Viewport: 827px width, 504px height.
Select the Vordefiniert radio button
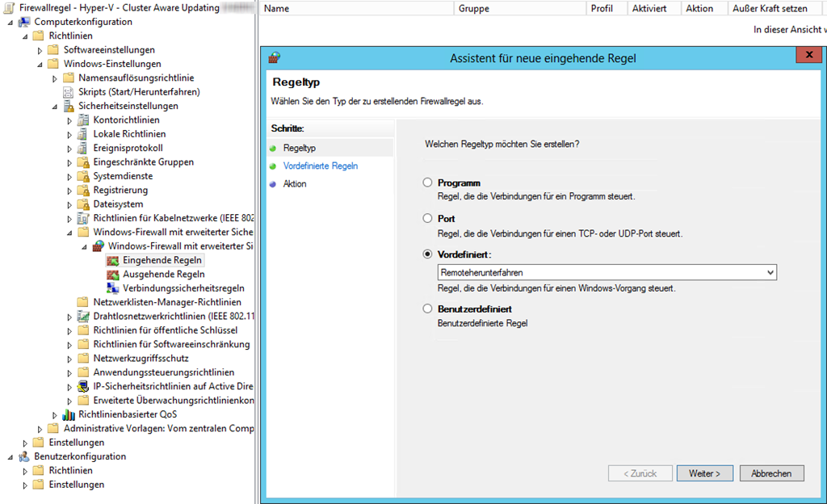click(427, 254)
